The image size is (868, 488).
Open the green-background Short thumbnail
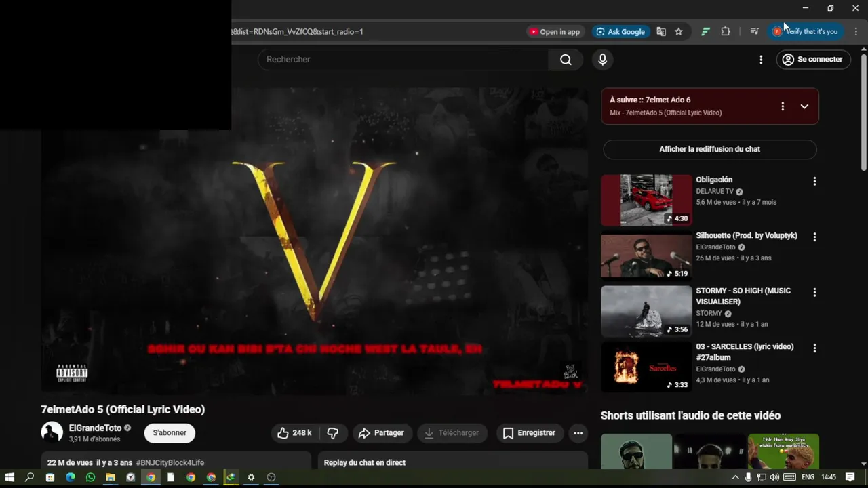[x=783, y=451]
